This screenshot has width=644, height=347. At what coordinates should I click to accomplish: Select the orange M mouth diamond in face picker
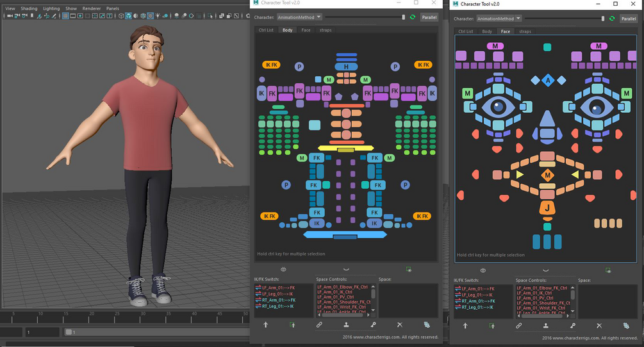(547, 175)
